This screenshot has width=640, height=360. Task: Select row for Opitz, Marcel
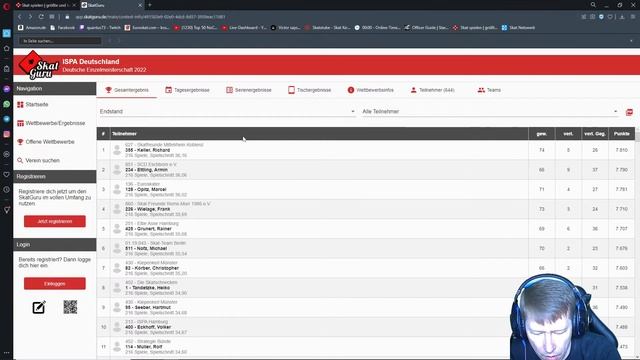click(366, 189)
